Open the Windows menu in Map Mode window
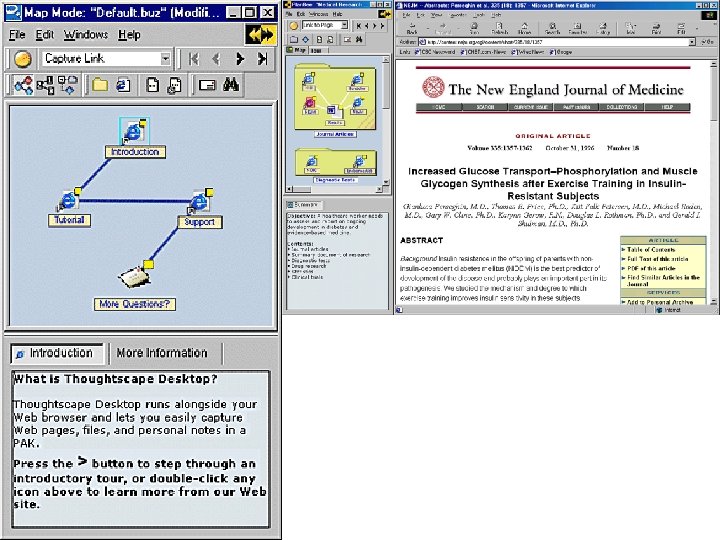Image resolution: width=720 pixels, height=540 pixels. (x=86, y=34)
